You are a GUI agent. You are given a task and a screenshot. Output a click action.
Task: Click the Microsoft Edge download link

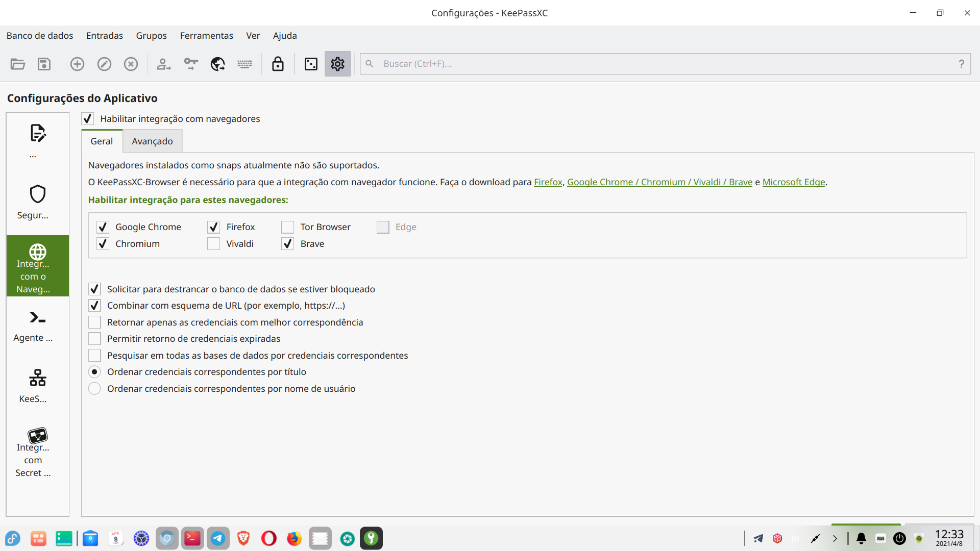coord(794,182)
